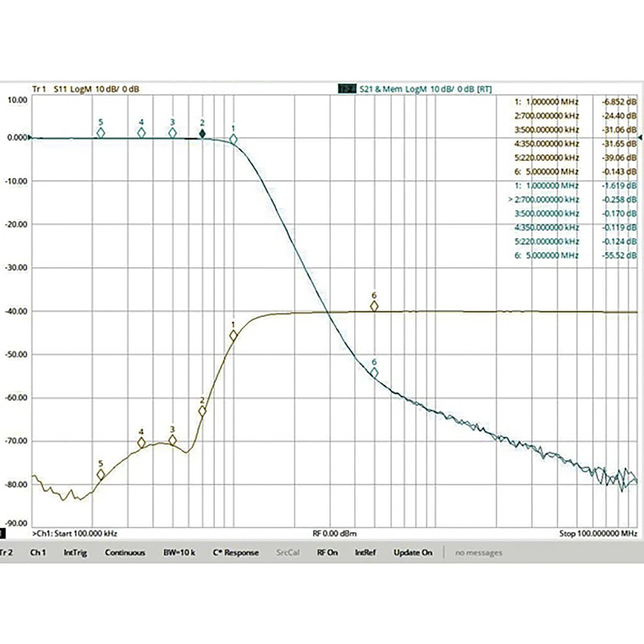Click the 'no messages' status field

click(x=478, y=553)
